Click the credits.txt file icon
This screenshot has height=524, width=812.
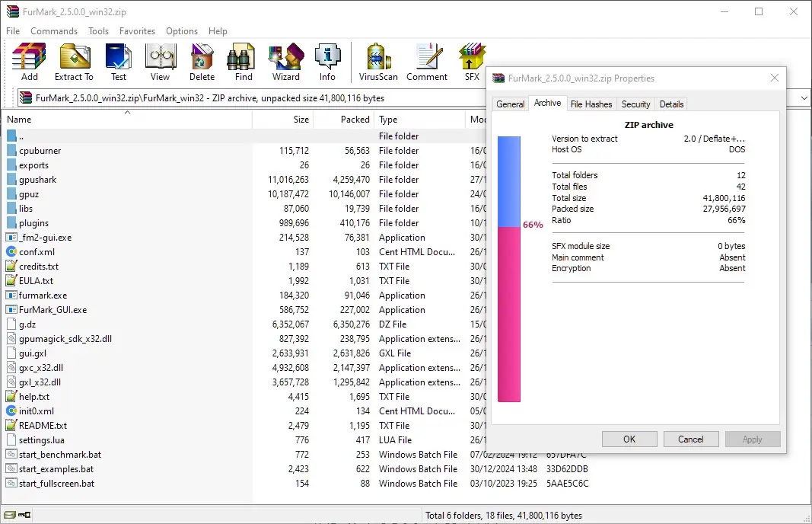pos(11,267)
